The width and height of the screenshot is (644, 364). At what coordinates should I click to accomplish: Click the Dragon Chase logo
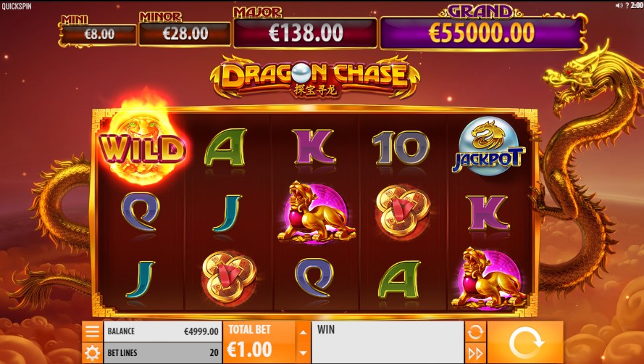[315, 77]
